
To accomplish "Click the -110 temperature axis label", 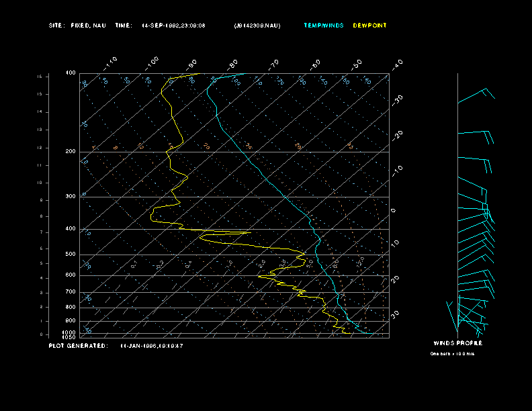I will point(112,62).
